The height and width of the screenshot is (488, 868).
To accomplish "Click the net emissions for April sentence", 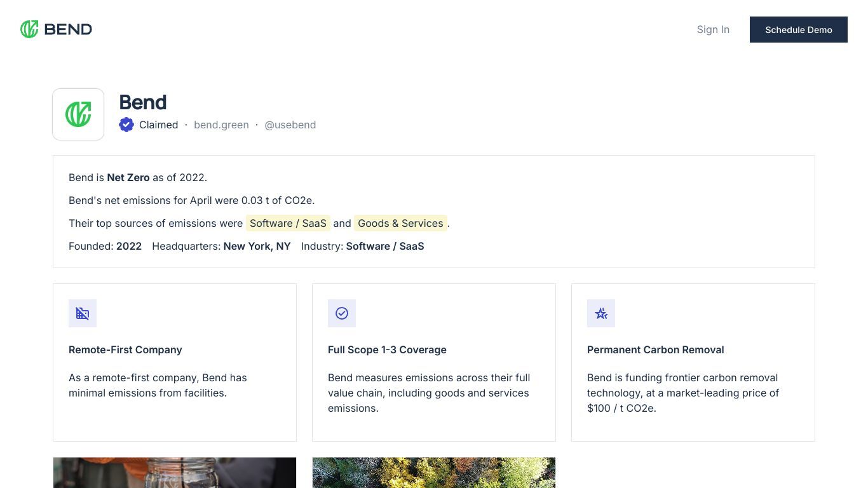I will click(x=192, y=200).
